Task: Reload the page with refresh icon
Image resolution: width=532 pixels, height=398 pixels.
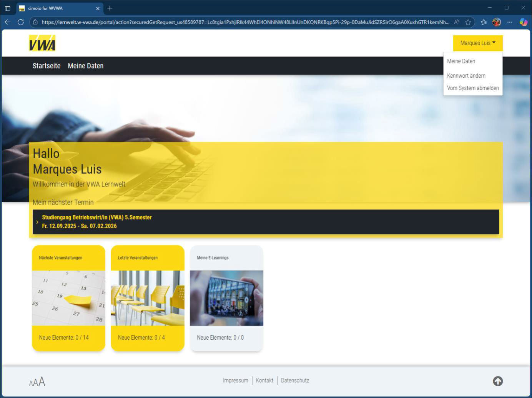Action: click(x=21, y=22)
